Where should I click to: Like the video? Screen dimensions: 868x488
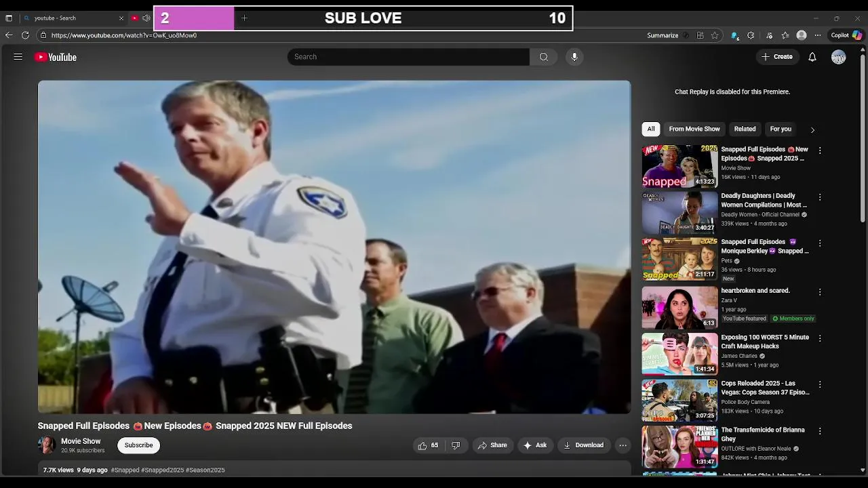428,445
